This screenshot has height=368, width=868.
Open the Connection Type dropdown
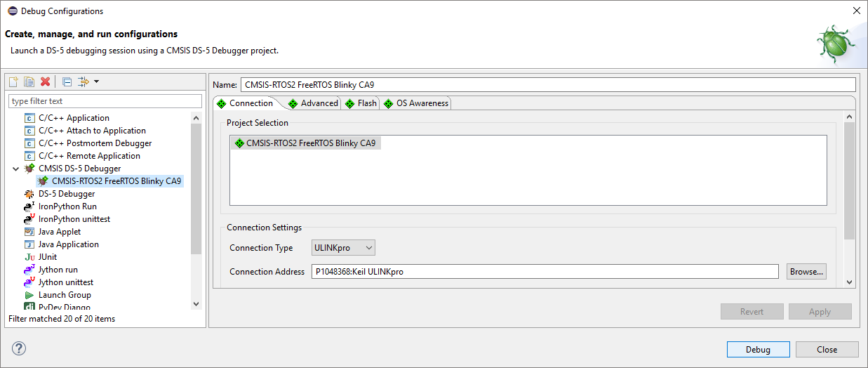click(x=343, y=248)
